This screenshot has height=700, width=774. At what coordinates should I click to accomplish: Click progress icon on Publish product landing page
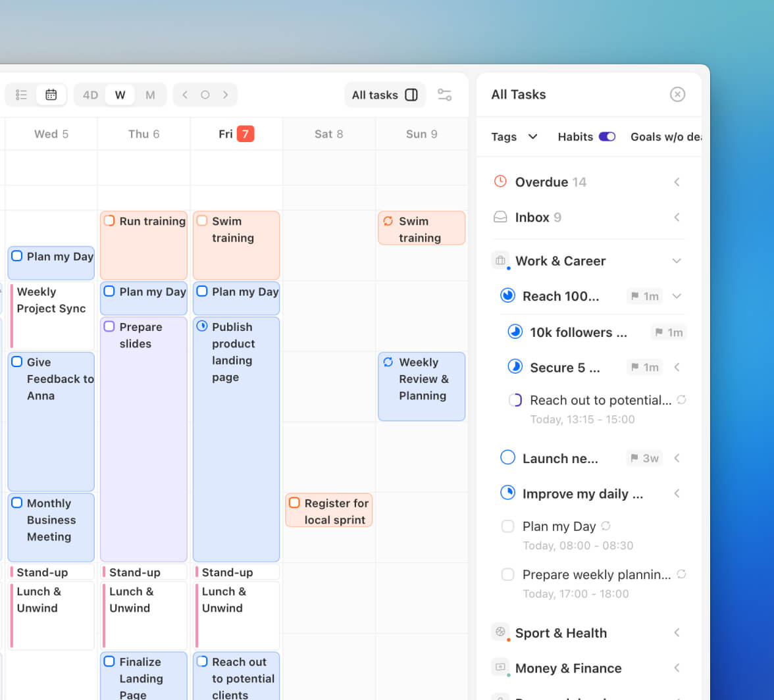202,326
